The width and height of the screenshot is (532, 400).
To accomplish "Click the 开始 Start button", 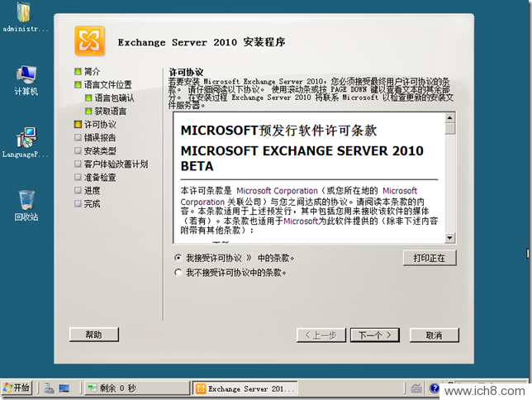I will click(17, 388).
